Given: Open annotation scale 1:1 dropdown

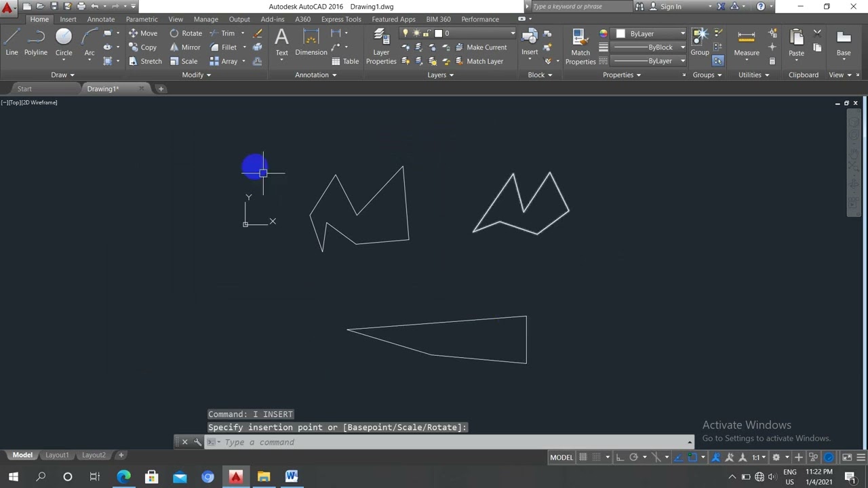Looking at the screenshot, I should [759, 457].
